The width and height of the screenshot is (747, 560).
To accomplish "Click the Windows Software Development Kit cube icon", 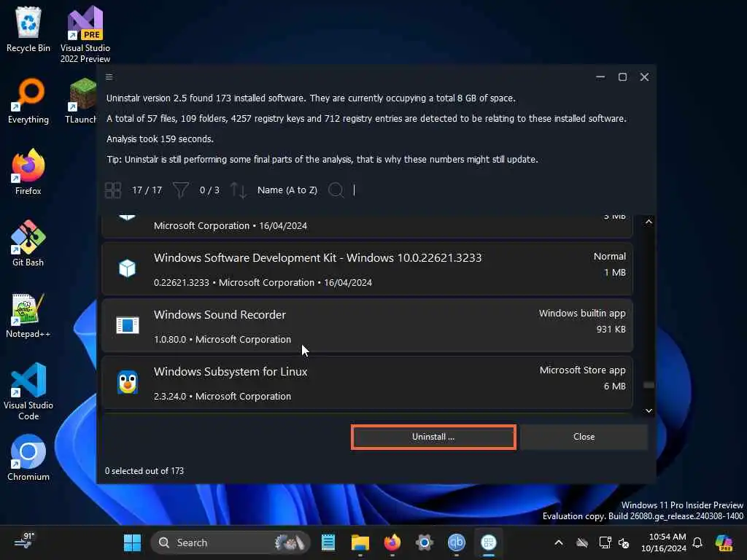I will (127, 268).
